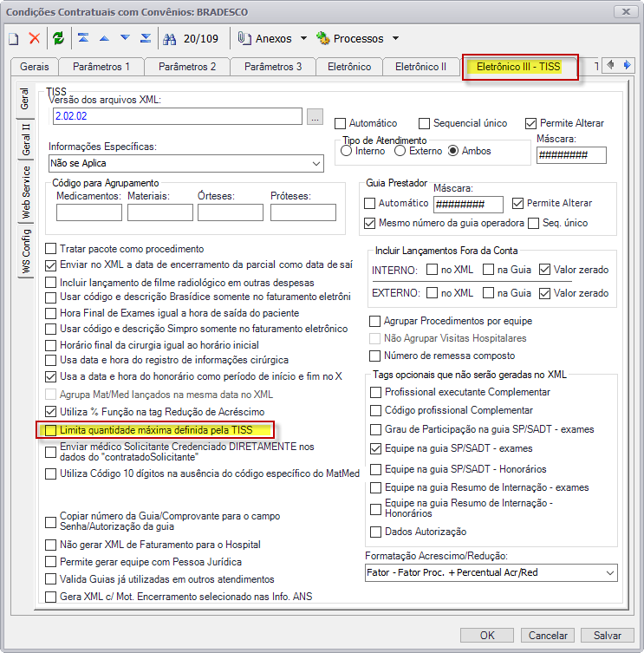Screen dimensions: 644x653
Task: Check Não gerar XML de Faturamento para Hospital
Action: (51, 545)
